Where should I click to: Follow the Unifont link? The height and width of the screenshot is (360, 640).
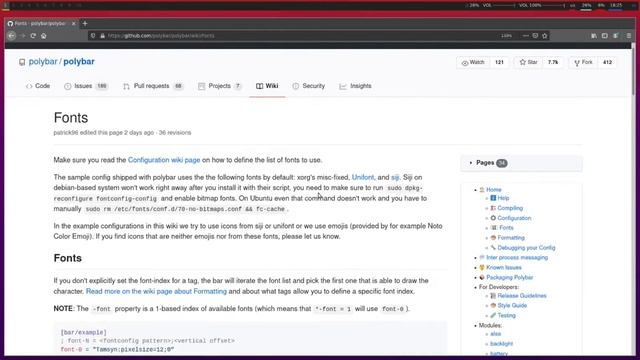(363, 177)
